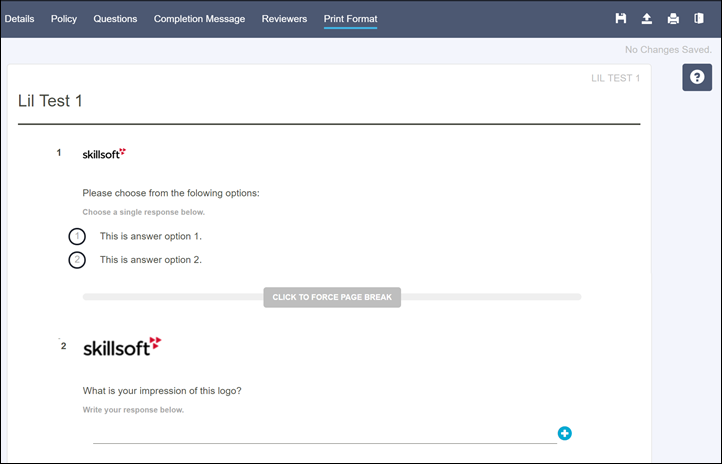Open the Details tab
This screenshot has width=722, height=464.
tap(20, 19)
